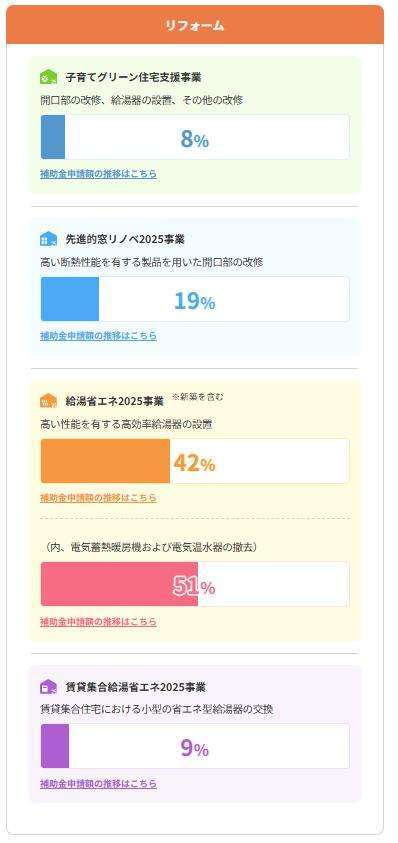Open 補助金申請額の推移はこちら link under 9% bar
Viewport: 398px width, 843px height.
pyautogui.click(x=98, y=783)
